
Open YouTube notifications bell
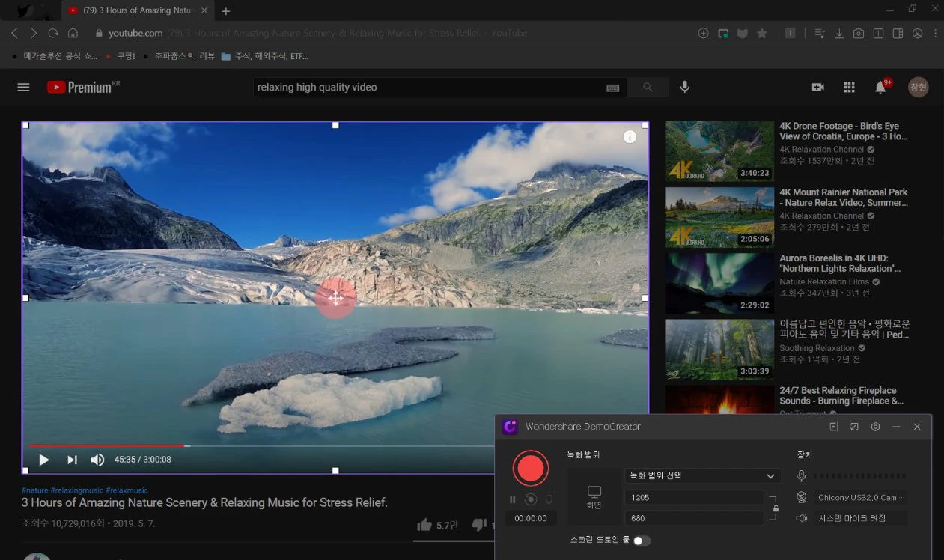click(881, 87)
